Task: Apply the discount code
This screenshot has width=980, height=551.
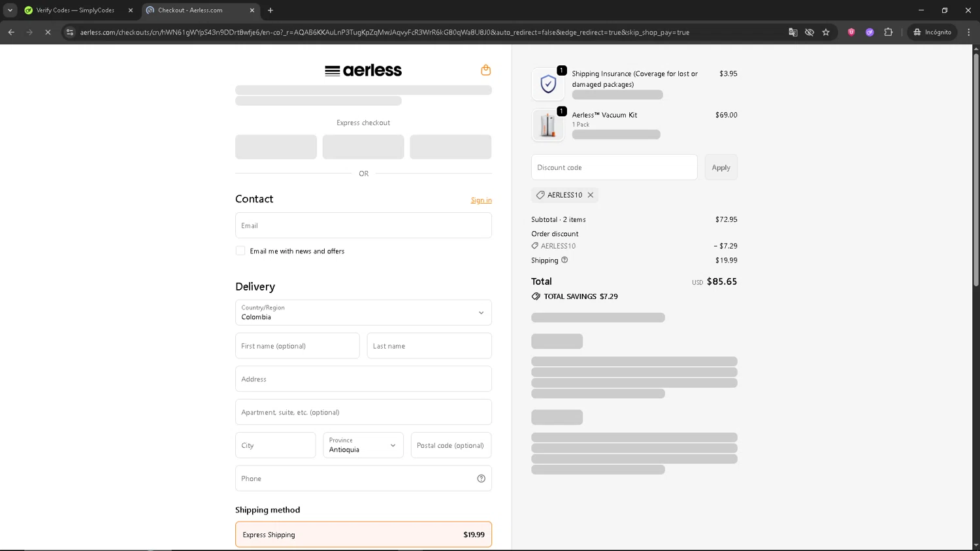Action: [x=721, y=168]
